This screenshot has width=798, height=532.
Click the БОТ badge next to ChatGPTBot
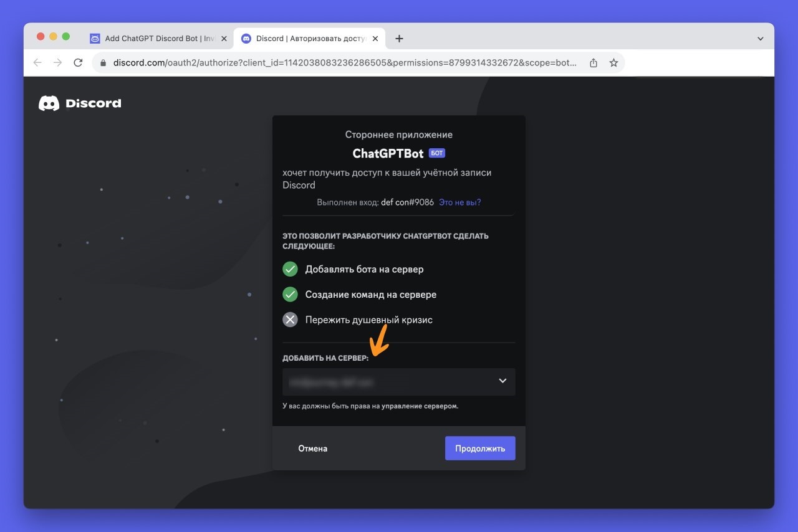[x=437, y=153]
